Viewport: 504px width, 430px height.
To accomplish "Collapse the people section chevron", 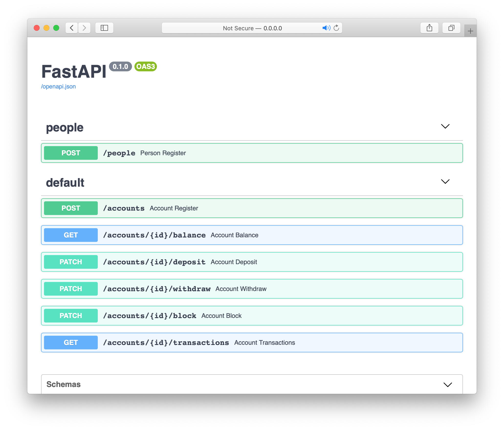I will coord(445,126).
